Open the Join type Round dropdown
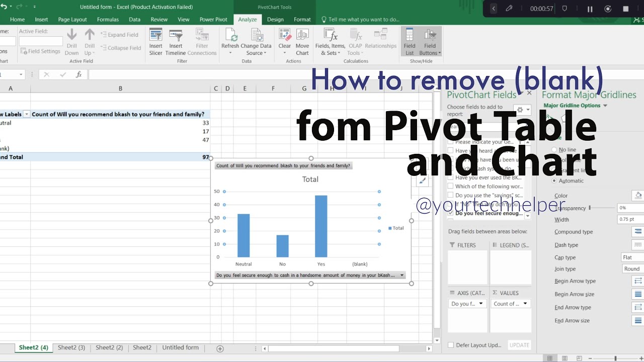Viewport: 644px width, 362px height. point(632,269)
